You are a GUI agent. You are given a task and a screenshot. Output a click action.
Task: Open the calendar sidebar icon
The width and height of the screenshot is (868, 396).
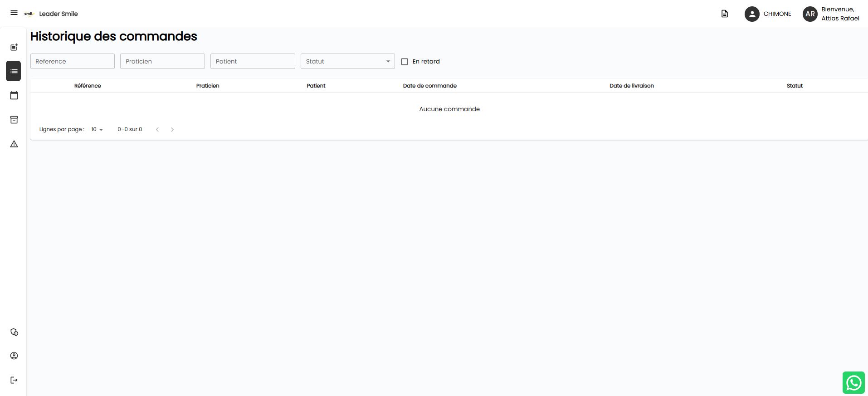pyautogui.click(x=14, y=95)
